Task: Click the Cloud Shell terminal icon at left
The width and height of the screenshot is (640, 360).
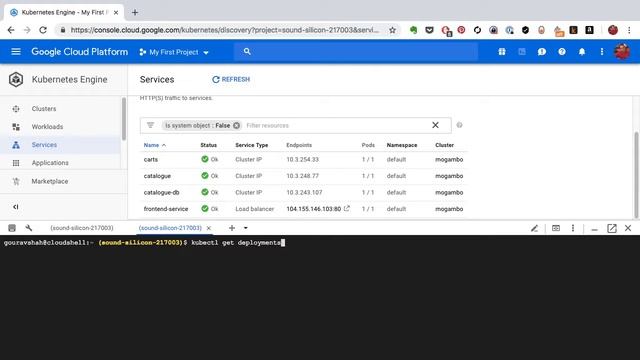Action: [12, 228]
